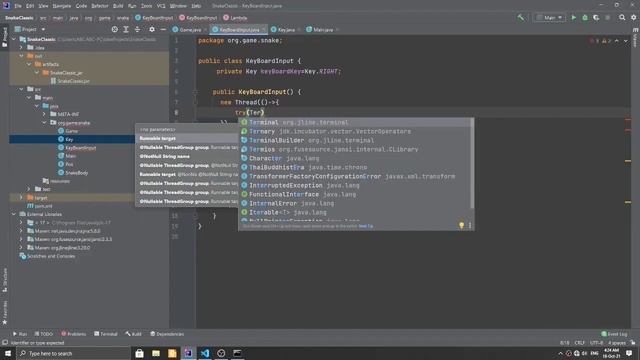Click the Lambda breadcrumb in navigation bar
640x360 pixels.
[236, 18]
